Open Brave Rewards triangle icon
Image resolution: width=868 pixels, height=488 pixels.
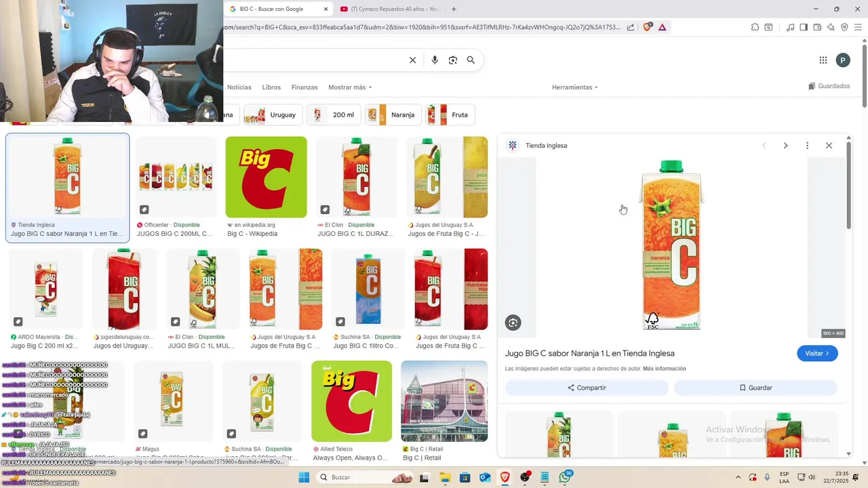pos(662,27)
